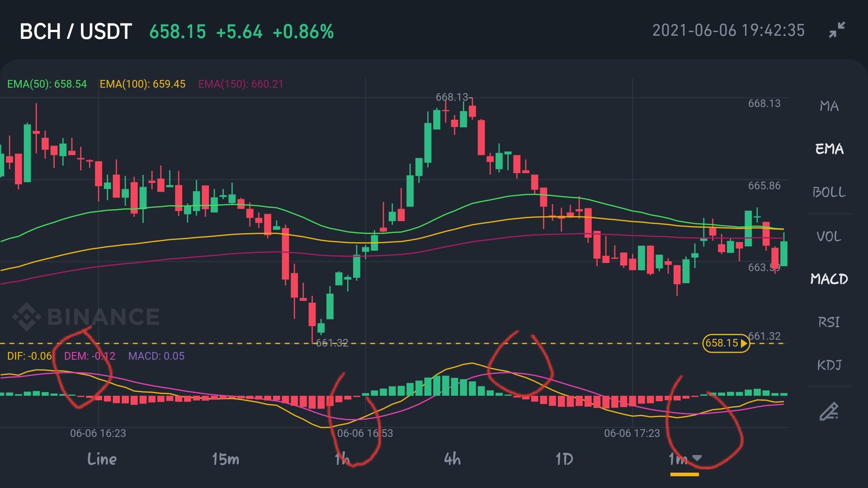Select the Line chart tab
Screen dimensions: 868x488
tap(102, 459)
